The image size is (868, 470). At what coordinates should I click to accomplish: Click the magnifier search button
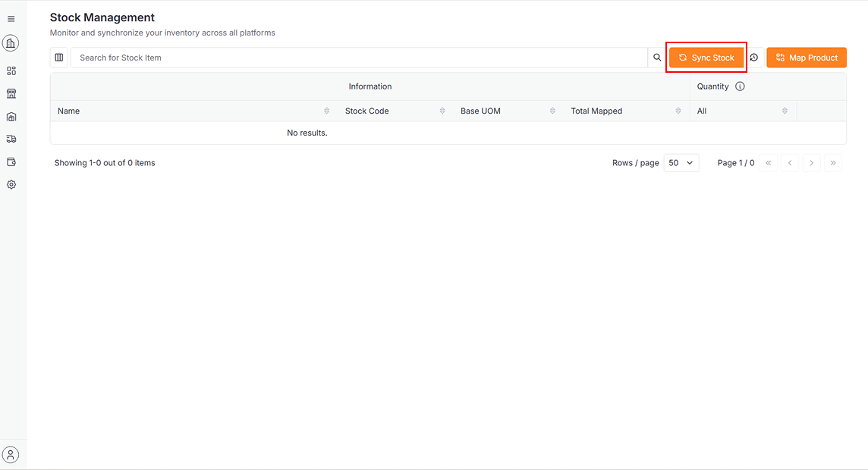click(657, 58)
